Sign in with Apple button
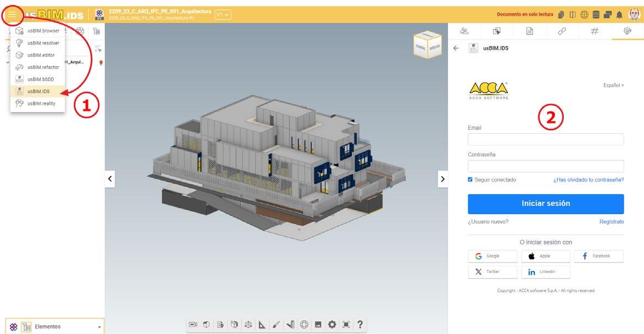Screen dimensions: 644x334 [x=546, y=256]
